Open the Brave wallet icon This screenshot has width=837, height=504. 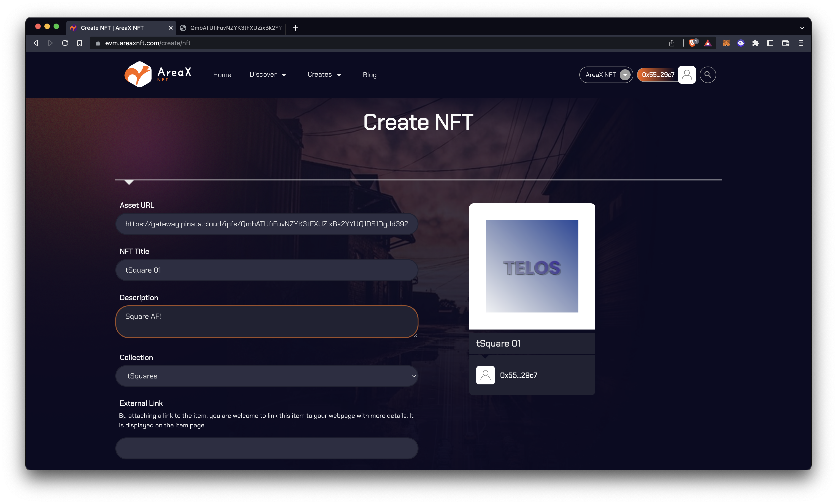785,43
